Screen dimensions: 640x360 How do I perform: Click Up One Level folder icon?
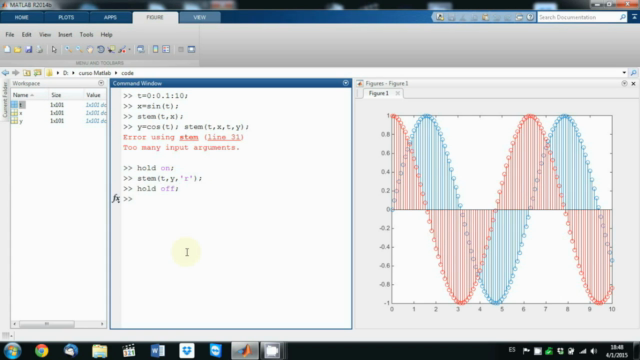coord(27,73)
